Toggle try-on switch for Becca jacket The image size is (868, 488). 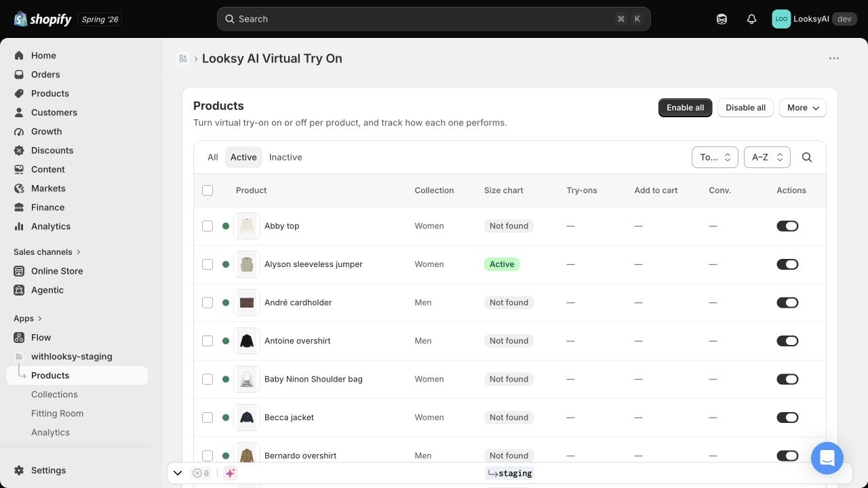[x=787, y=418]
